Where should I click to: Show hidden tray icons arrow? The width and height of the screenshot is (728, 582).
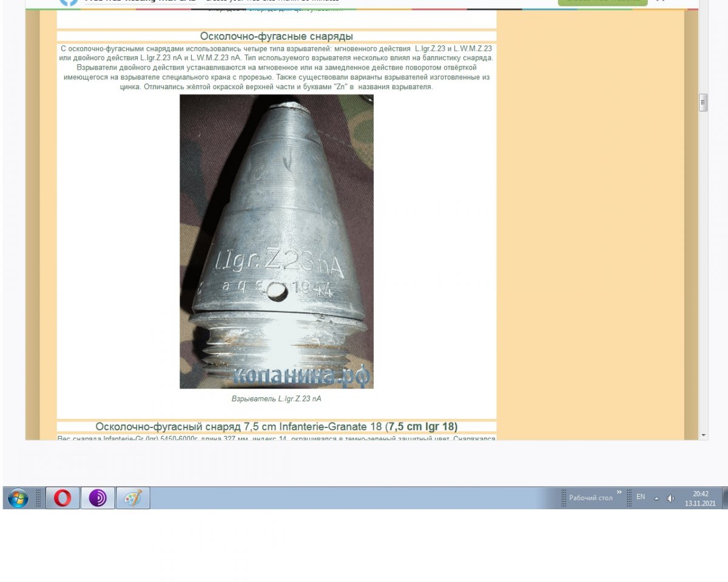point(656,498)
